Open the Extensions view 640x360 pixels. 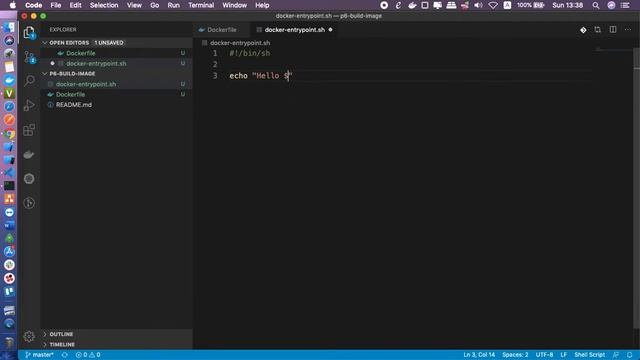(29, 130)
